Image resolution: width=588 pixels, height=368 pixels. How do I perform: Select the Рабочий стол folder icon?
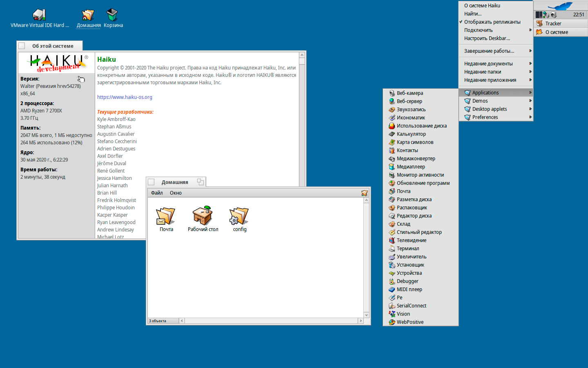(203, 219)
